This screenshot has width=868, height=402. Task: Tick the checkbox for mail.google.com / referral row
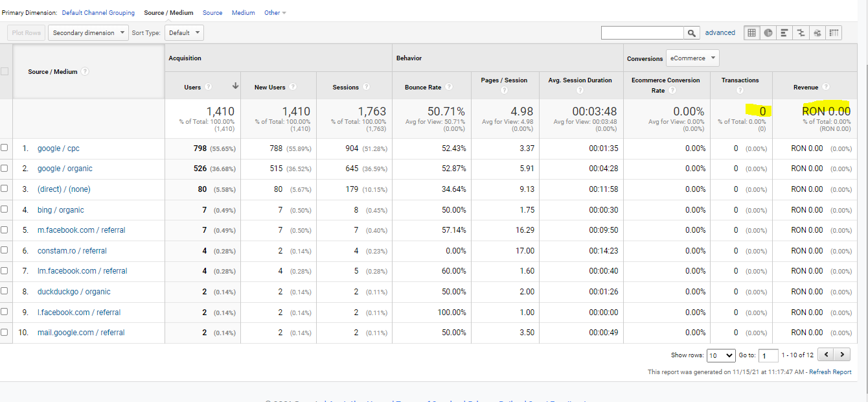tap(5, 332)
